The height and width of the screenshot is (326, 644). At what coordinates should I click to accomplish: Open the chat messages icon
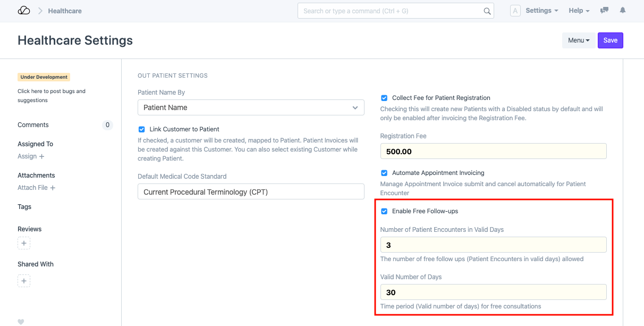click(604, 11)
